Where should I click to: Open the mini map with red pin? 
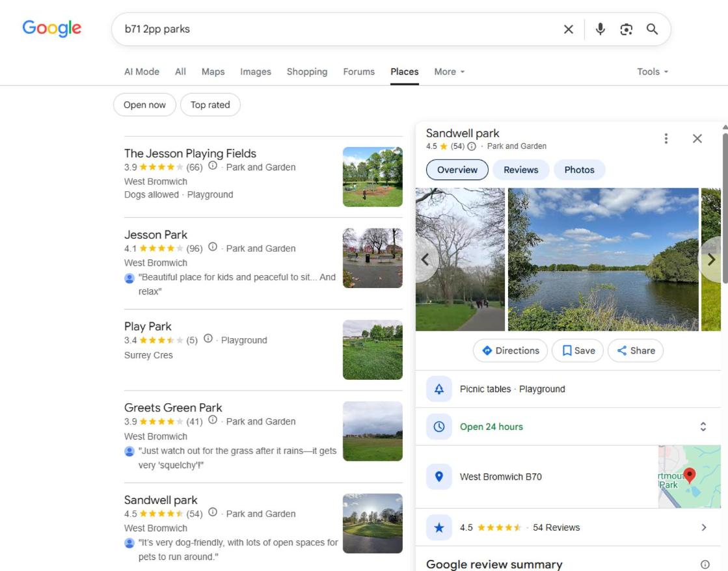[690, 477]
